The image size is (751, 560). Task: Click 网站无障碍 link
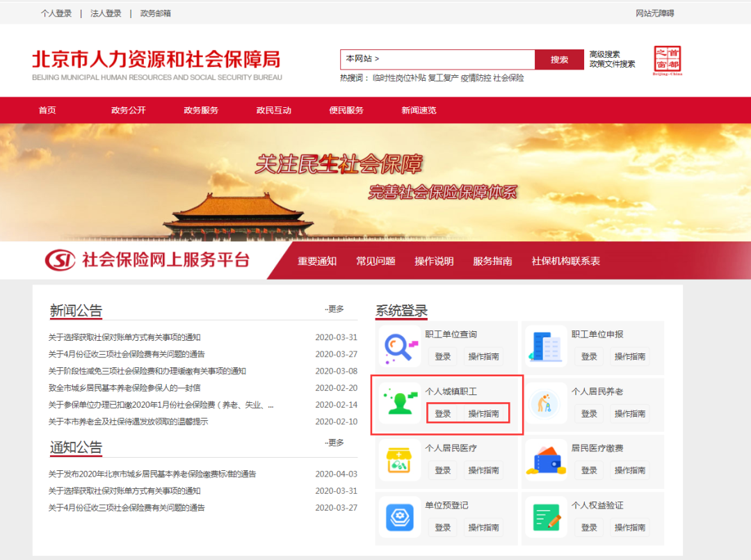click(x=655, y=13)
